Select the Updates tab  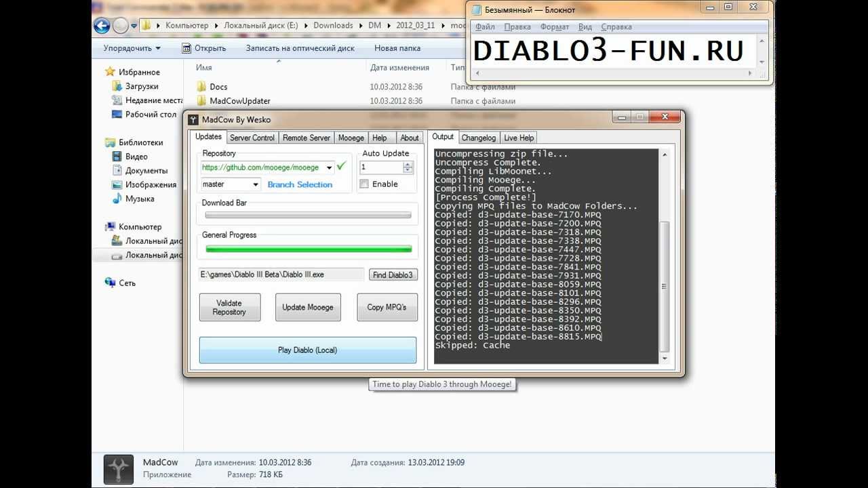tap(208, 137)
